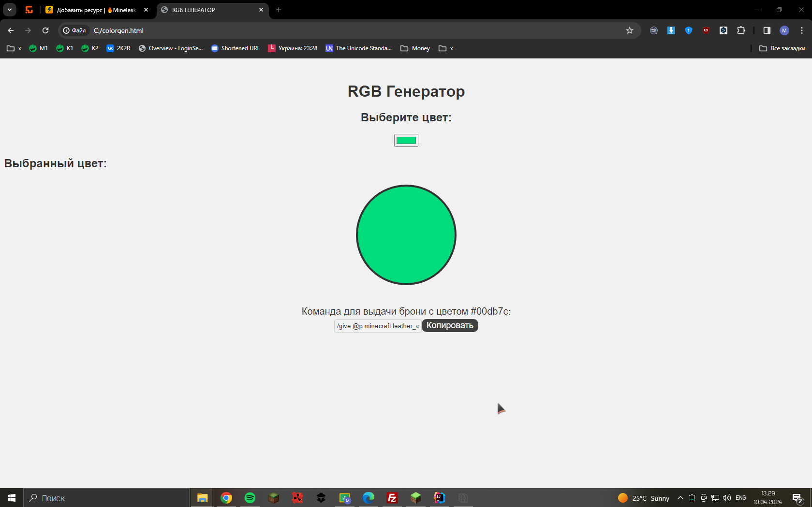812x507 pixels.
Task: Expand the tab search dropdown arrow
Action: (9, 10)
